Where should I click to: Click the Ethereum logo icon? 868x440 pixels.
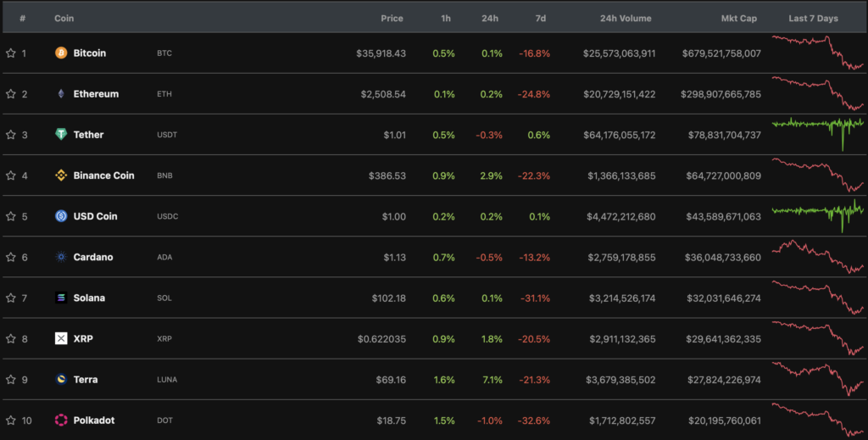[61, 94]
